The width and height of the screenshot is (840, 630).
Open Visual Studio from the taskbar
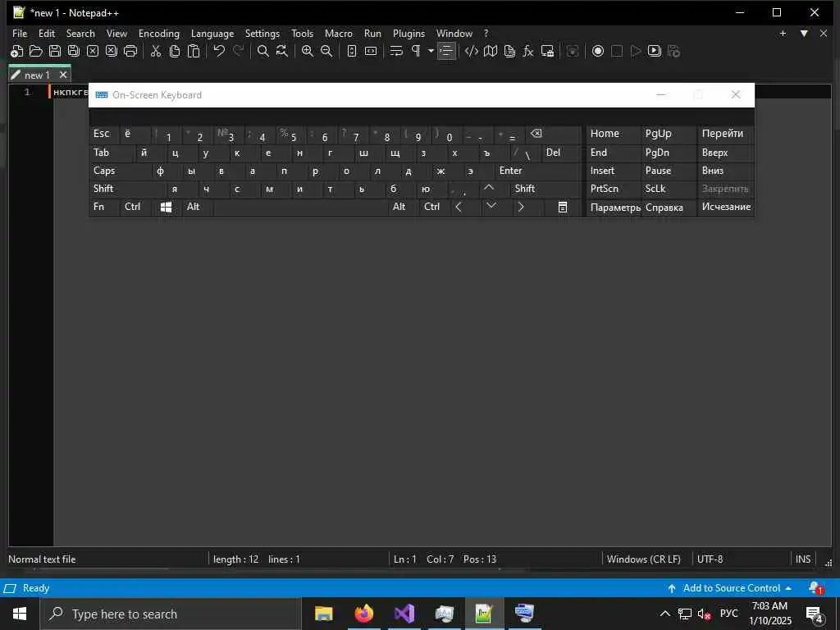pyautogui.click(x=404, y=614)
